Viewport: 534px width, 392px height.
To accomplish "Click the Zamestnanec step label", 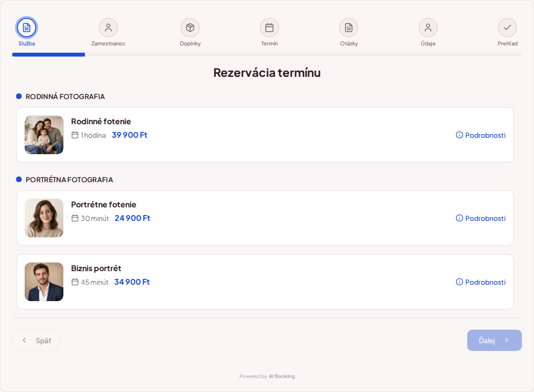I will tap(108, 44).
